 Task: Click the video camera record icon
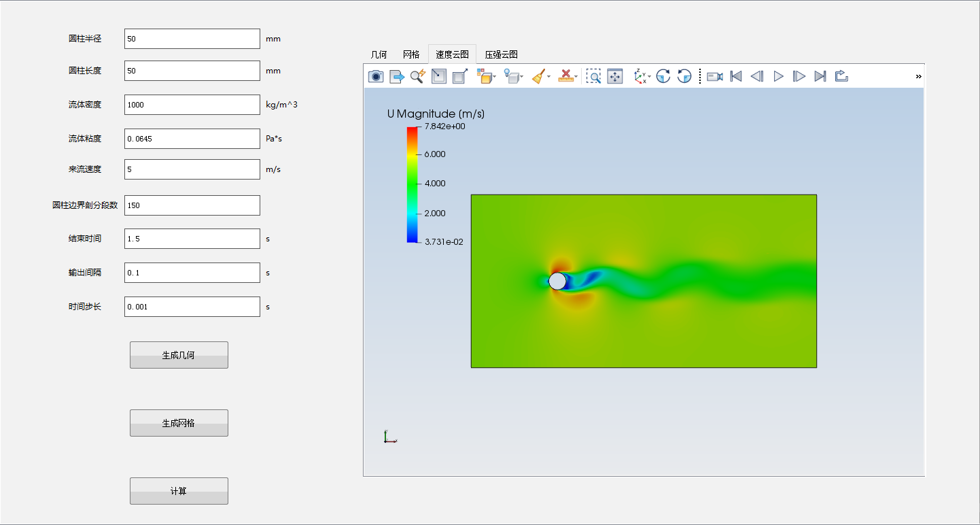714,76
